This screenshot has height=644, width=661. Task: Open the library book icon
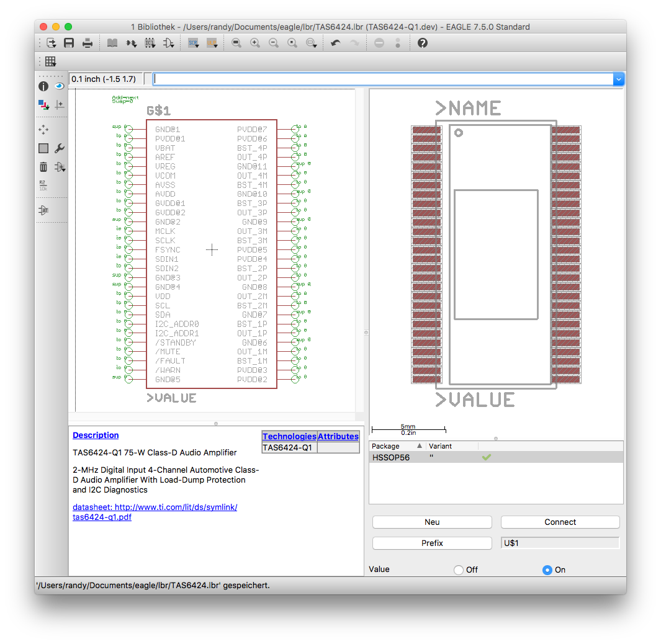pos(112,43)
